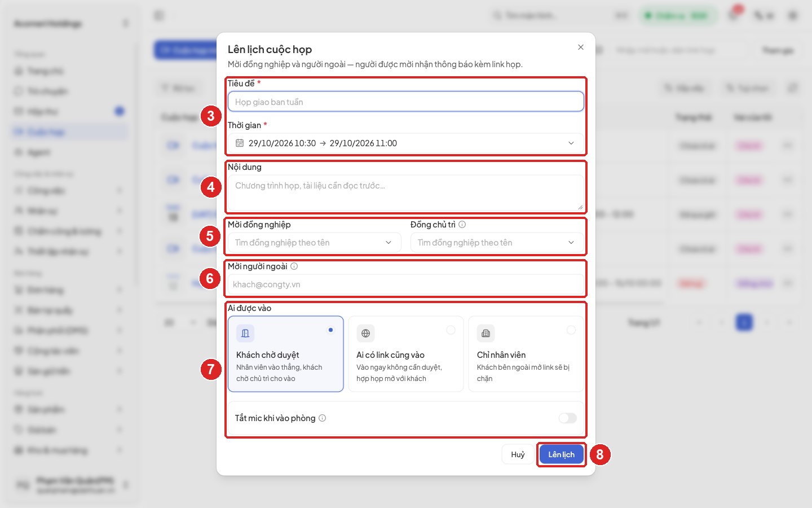Click the khach@congty.vn email input
The width and height of the screenshot is (812, 508).
click(406, 284)
